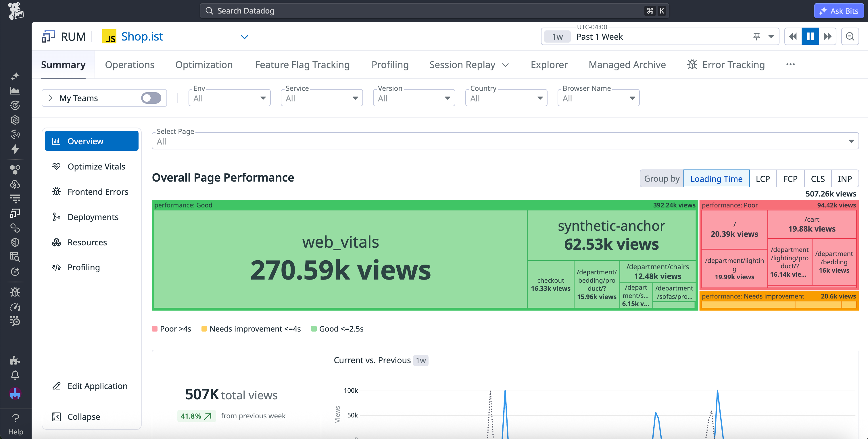The width and height of the screenshot is (868, 439).
Task: Click the web_vitals treemap block
Action: (340, 259)
